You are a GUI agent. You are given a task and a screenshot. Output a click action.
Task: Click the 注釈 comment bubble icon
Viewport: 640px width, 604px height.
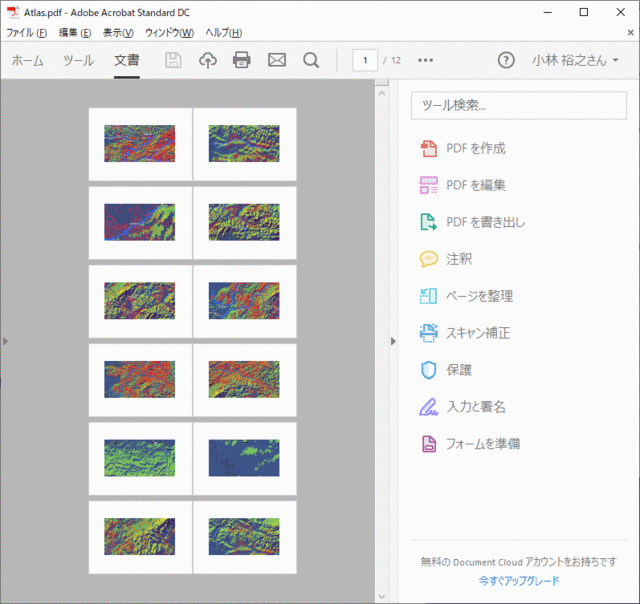click(x=429, y=259)
